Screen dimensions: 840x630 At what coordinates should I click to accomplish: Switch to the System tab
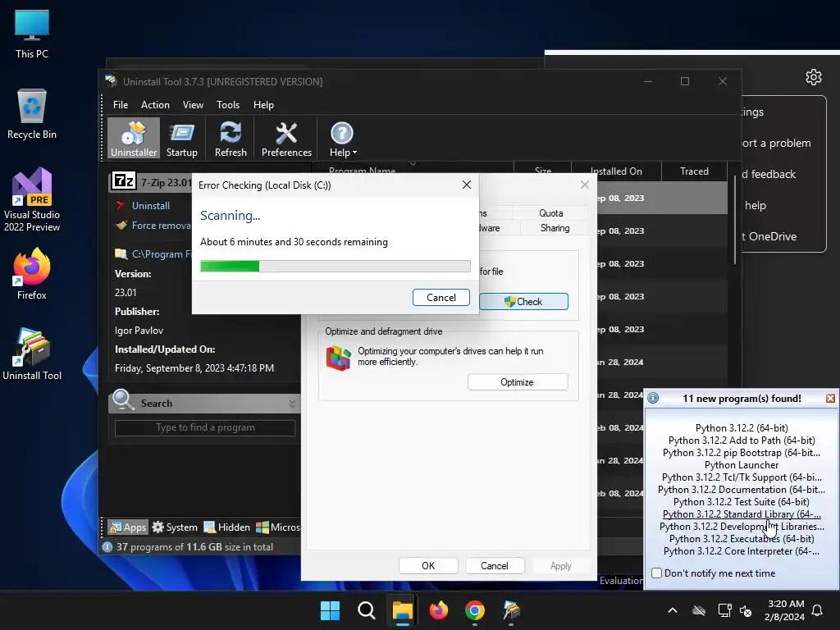175,527
